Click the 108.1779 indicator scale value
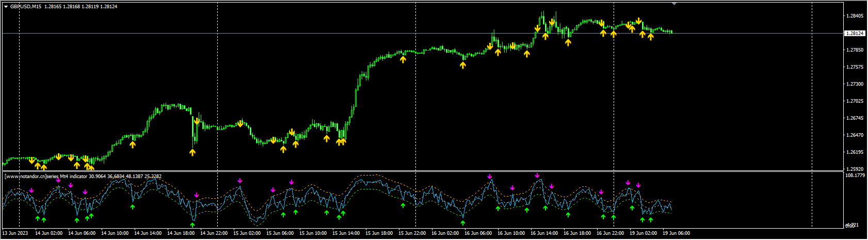Screen dimensions: 868x240 pos(856,175)
